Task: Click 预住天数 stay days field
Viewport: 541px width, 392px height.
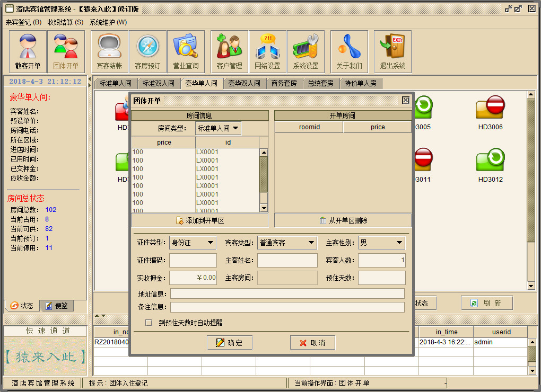Action: tap(381, 278)
